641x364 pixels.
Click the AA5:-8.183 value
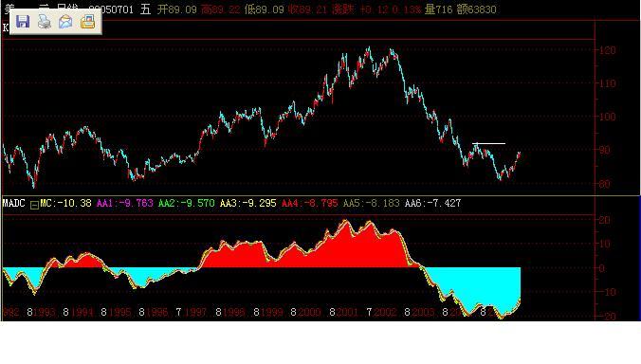click(371, 203)
